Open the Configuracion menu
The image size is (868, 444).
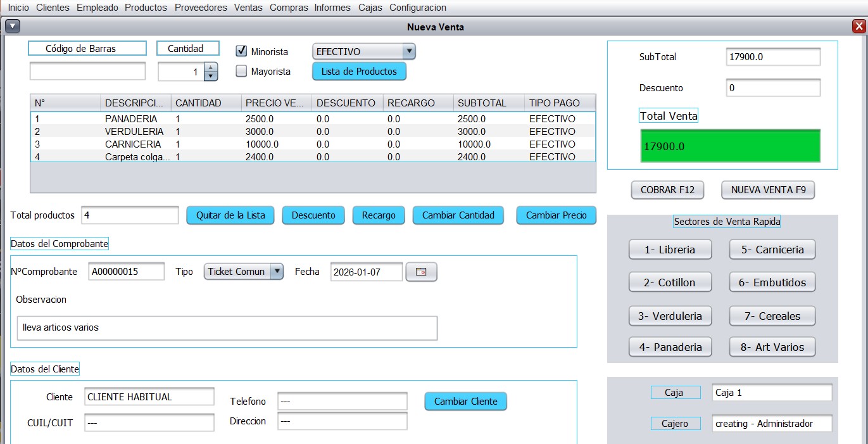point(417,8)
